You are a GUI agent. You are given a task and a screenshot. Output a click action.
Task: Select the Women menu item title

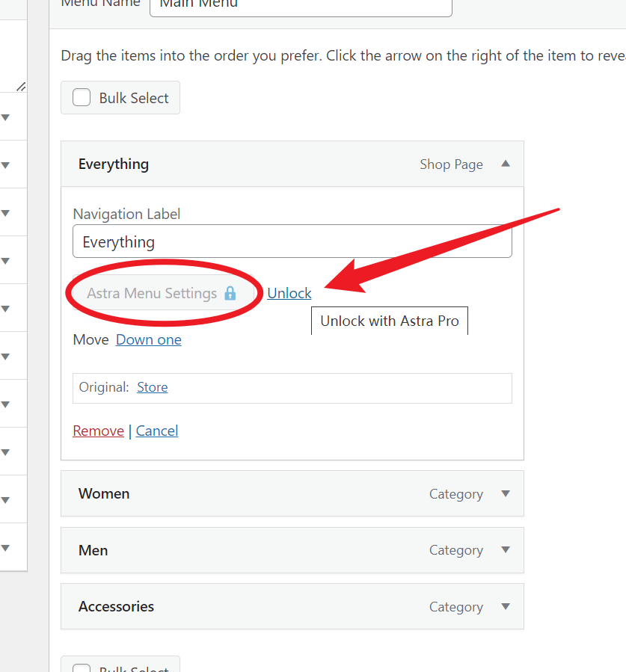pos(104,493)
